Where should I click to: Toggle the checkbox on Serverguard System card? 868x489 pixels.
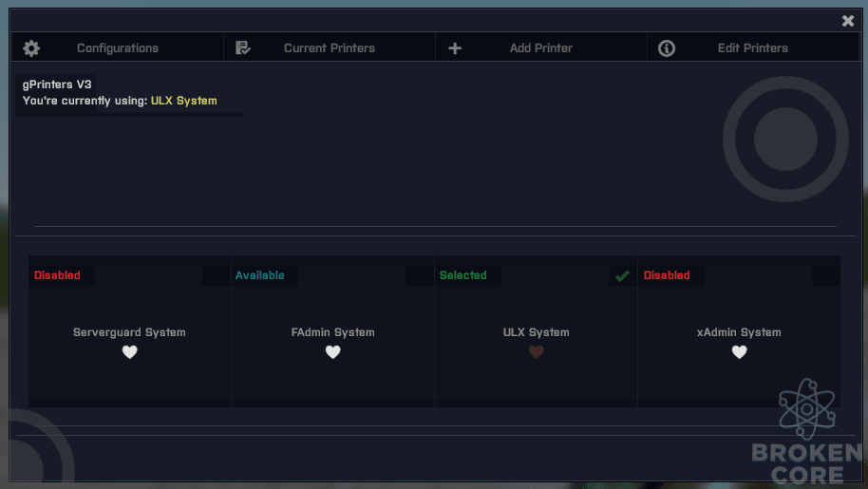coord(217,275)
